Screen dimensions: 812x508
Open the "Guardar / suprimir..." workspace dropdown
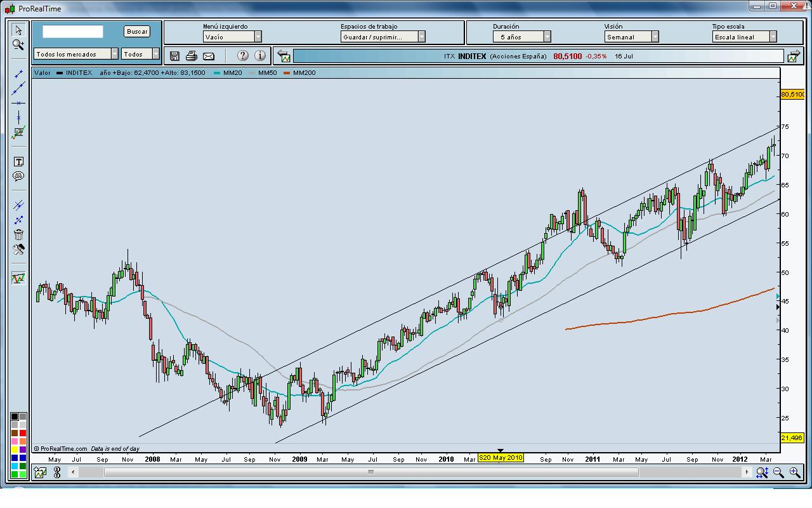[x=383, y=37]
